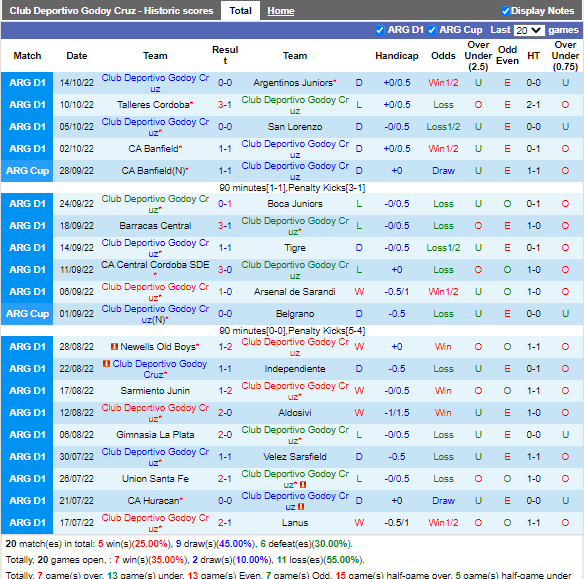Image resolution: width=584 pixels, height=579 pixels.
Task: Click the Over Under (2.5) column header
Action: [478, 55]
